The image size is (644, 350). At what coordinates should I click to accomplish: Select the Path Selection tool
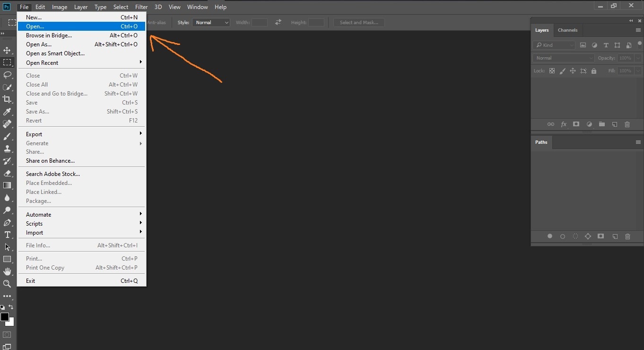7,247
